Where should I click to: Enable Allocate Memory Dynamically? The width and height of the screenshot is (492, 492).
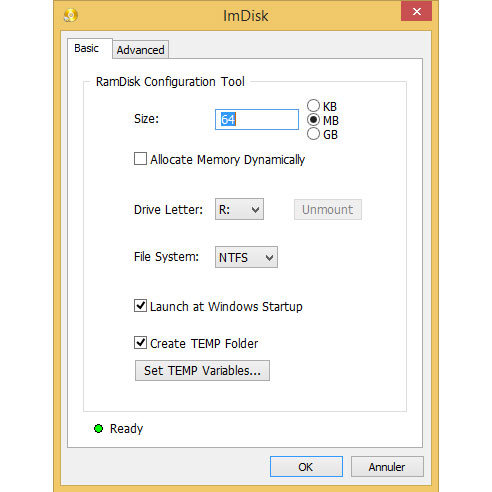(x=140, y=159)
